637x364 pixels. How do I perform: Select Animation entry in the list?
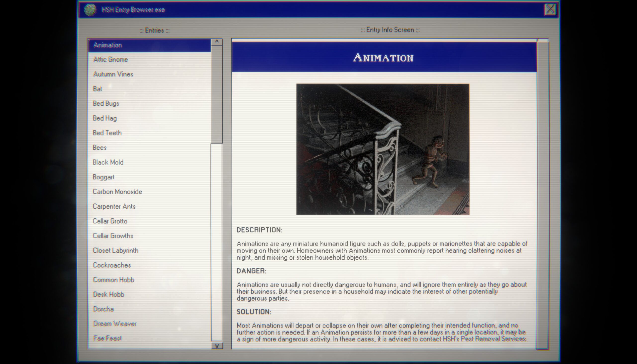tap(151, 44)
